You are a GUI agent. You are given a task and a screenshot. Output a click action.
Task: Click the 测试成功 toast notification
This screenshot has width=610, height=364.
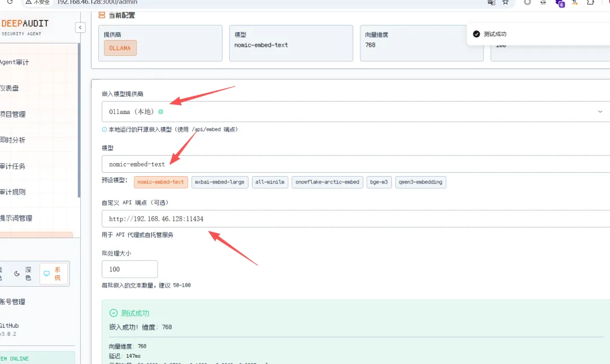coord(538,34)
